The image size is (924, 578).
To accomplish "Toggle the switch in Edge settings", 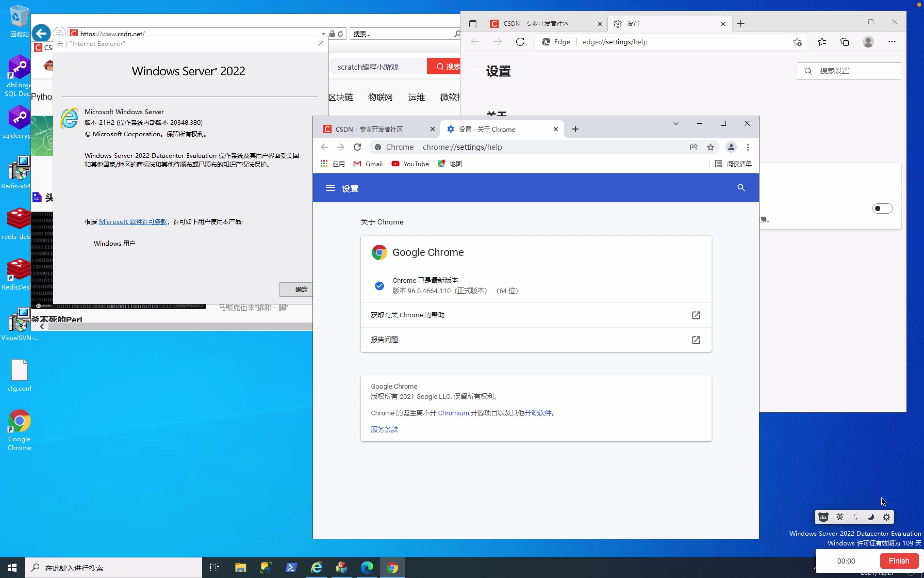I will point(882,209).
